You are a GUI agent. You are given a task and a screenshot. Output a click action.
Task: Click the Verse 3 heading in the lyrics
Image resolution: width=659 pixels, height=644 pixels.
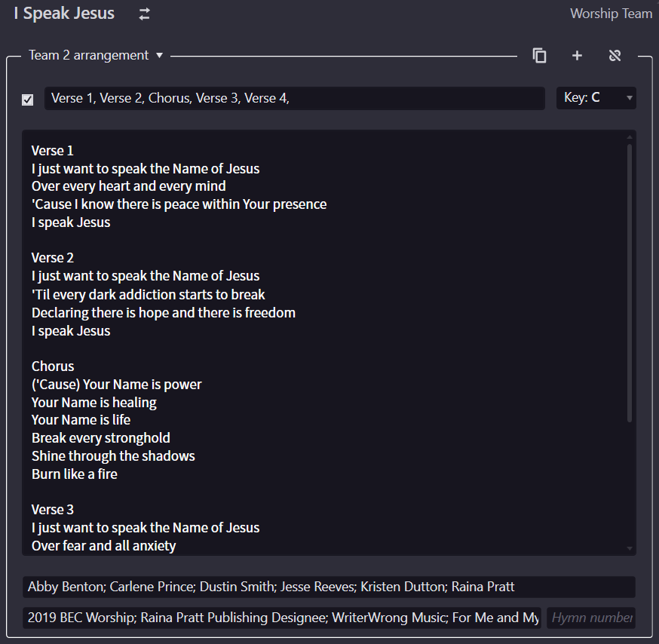click(53, 510)
